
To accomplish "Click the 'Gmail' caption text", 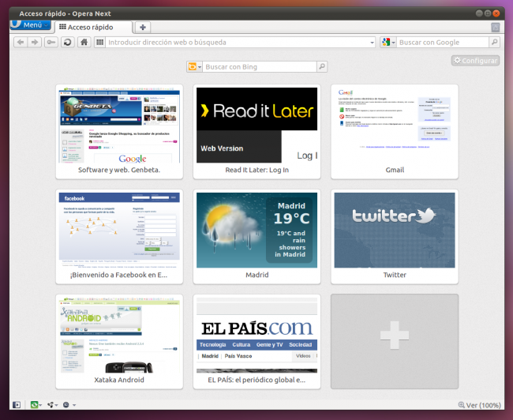I will [x=395, y=170].
